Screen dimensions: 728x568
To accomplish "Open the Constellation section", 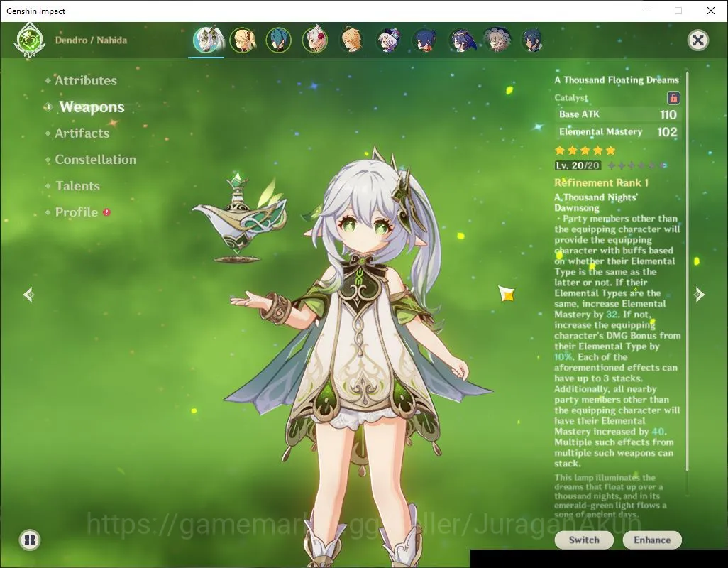I will [x=96, y=160].
